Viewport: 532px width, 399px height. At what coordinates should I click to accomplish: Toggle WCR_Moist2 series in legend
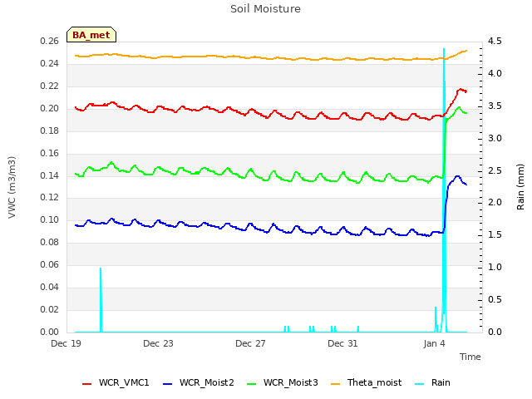(199, 382)
